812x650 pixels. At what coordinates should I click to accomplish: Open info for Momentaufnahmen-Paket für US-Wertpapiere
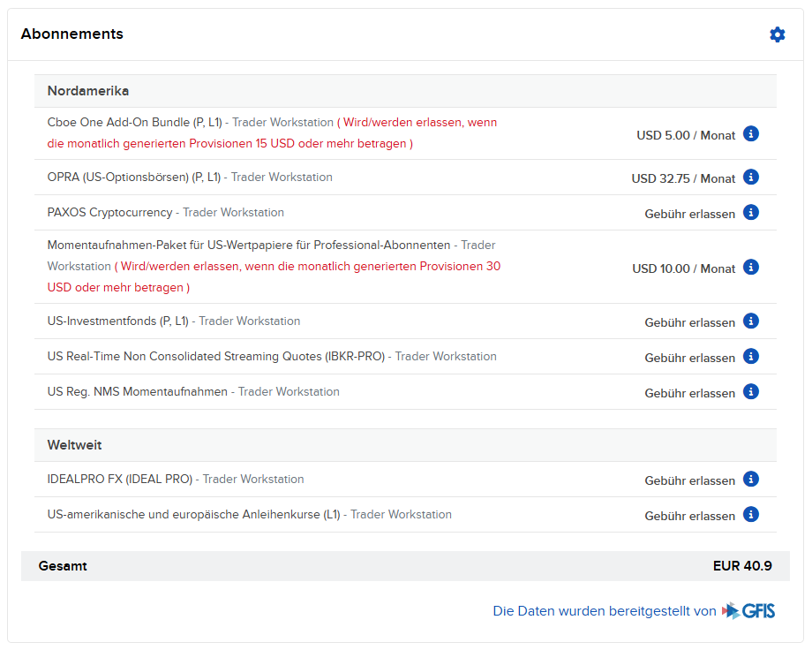(751, 268)
